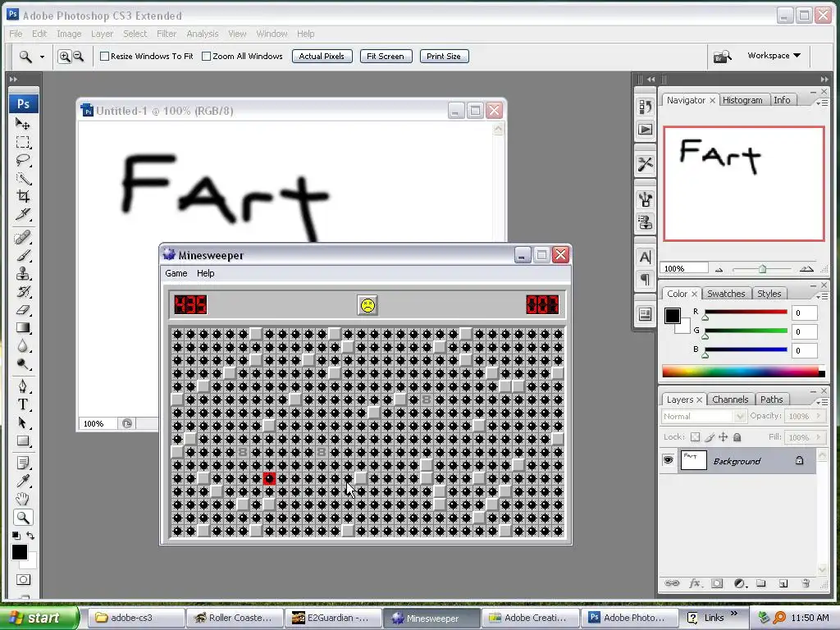Open the Character panel icon
Image resolution: width=840 pixels, height=630 pixels.
click(x=645, y=257)
